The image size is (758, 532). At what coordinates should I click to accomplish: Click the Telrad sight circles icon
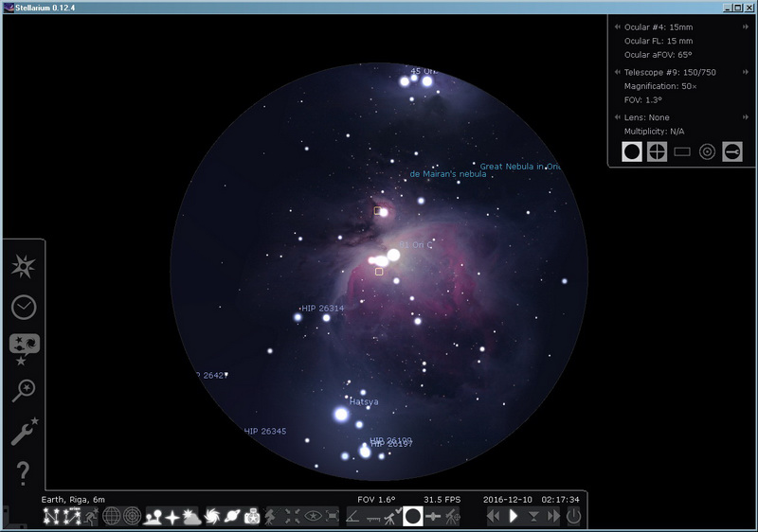pos(707,151)
